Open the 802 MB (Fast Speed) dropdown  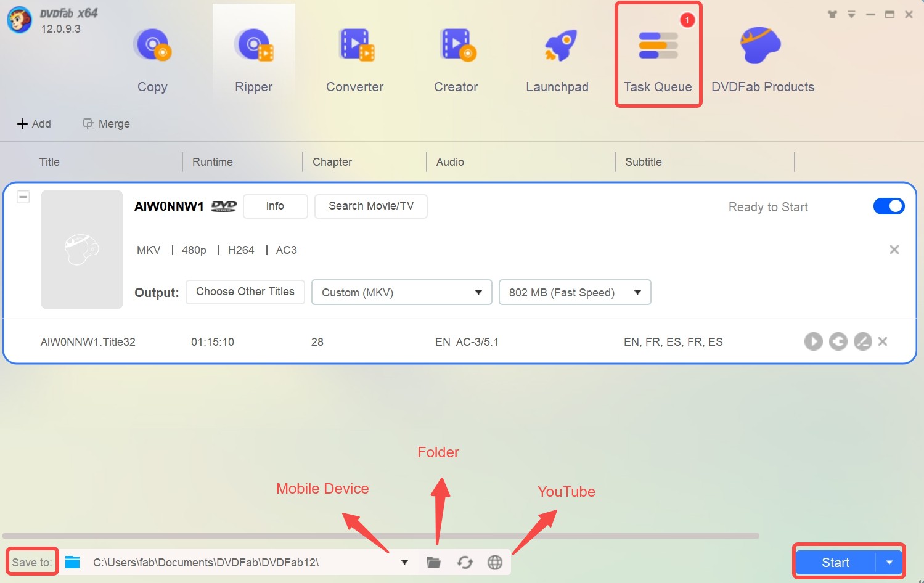coord(575,292)
